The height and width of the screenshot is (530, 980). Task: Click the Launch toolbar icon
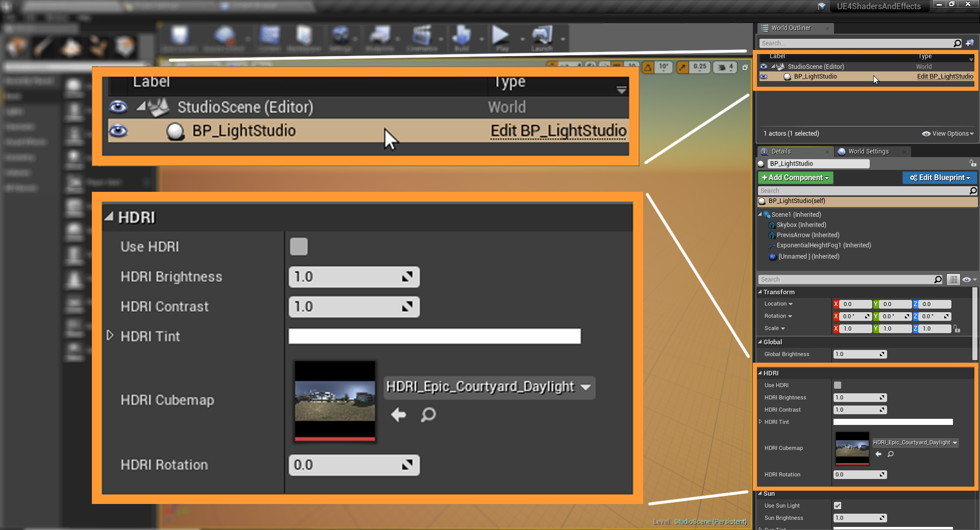pyautogui.click(x=542, y=36)
